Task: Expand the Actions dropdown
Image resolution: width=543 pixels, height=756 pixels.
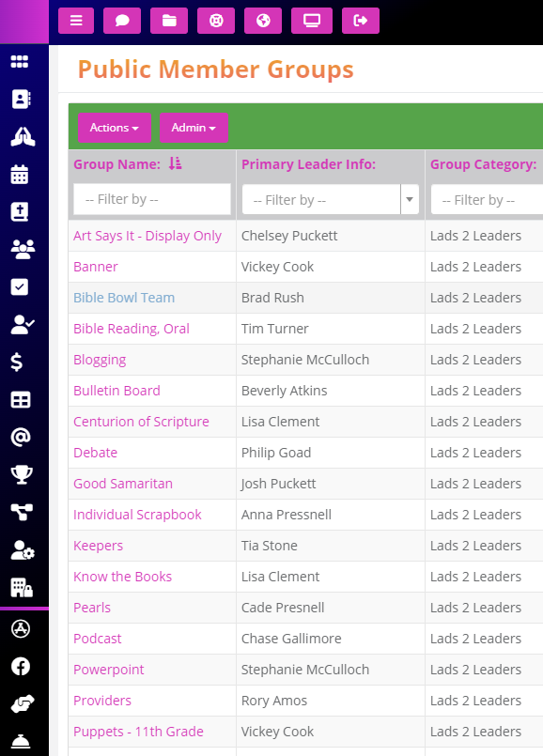Action: point(115,128)
